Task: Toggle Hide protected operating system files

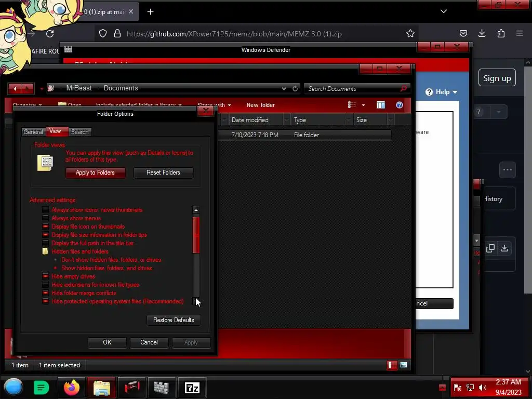Action: tap(45, 301)
